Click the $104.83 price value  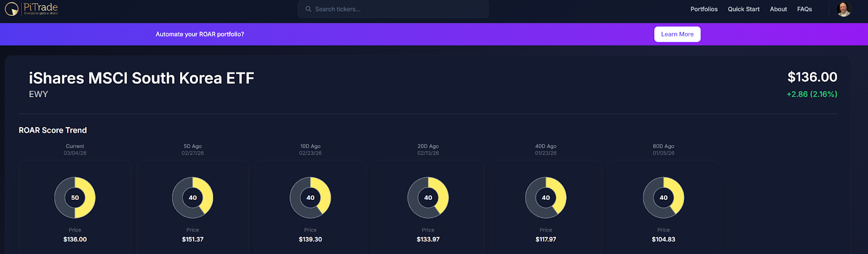pos(663,239)
